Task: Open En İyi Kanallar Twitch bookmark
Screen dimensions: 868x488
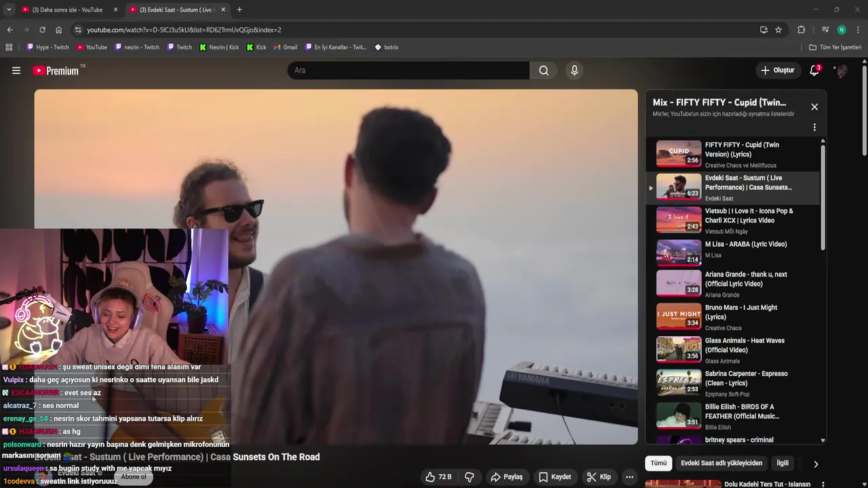Action: [336, 47]
